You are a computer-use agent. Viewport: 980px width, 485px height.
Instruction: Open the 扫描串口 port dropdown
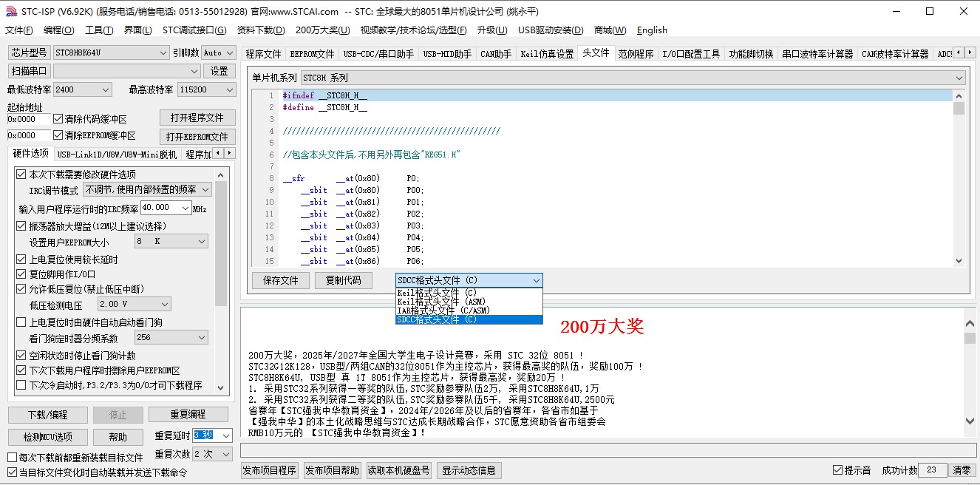127,71
